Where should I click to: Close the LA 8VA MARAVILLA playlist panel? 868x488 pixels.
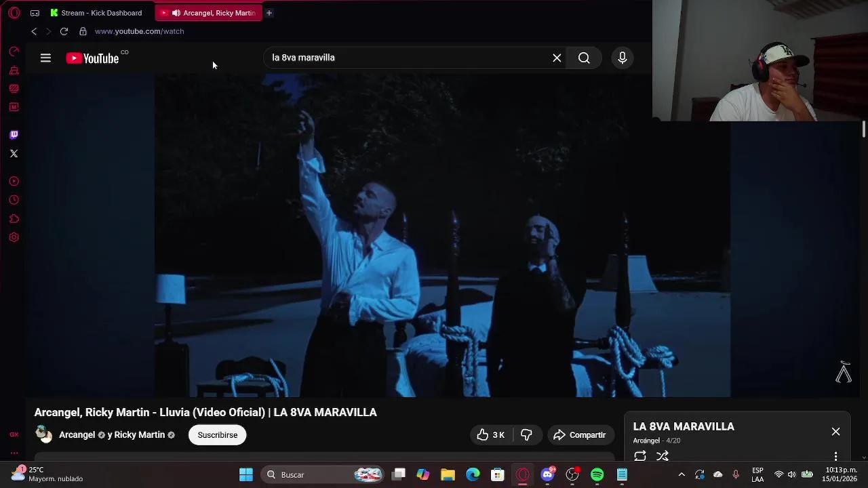835,432
